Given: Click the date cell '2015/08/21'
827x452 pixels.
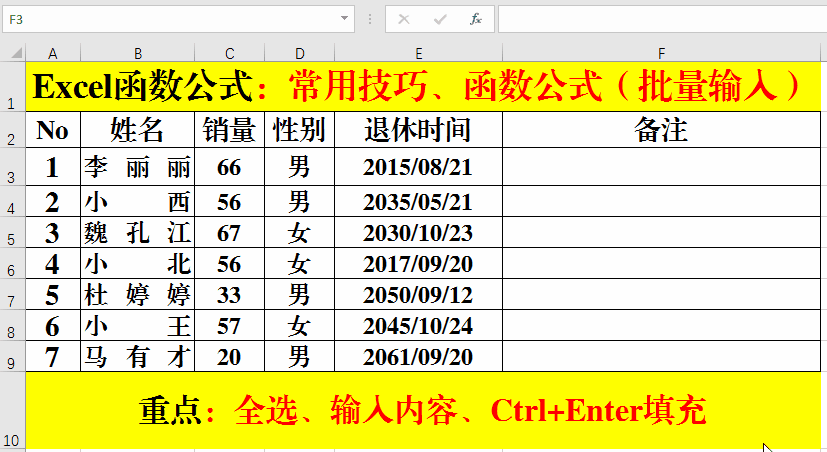Looking at the screenshot, I should pos(419,167).
